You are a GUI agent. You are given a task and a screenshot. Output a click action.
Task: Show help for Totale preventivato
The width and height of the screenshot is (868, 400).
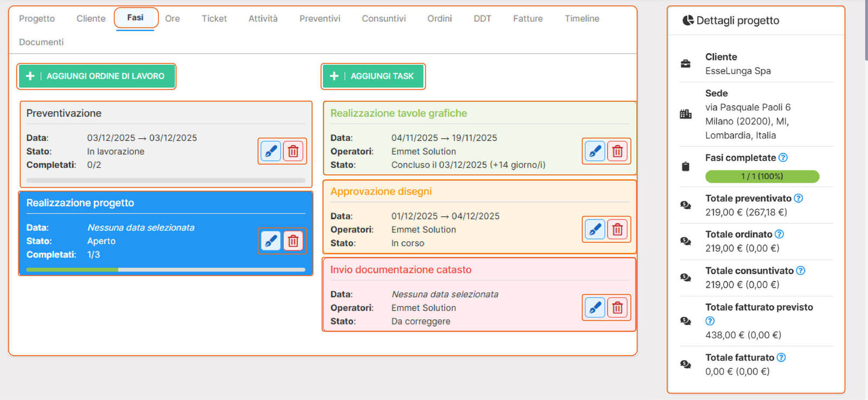(x=798, y=198)
